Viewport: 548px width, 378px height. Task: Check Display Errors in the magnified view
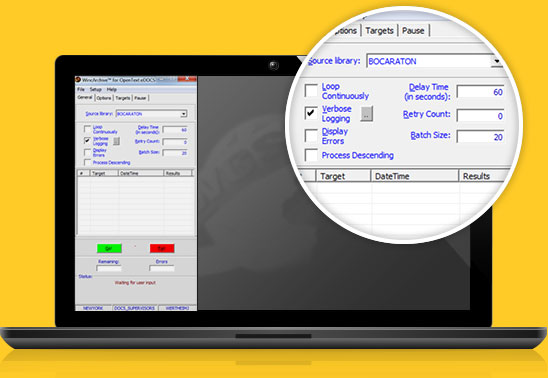click(311, 135)
